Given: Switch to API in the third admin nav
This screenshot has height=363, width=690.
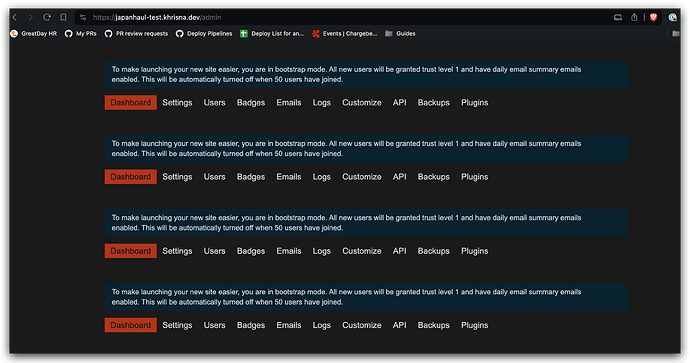Looking at the screenshot, I should [x=400, y=251].
